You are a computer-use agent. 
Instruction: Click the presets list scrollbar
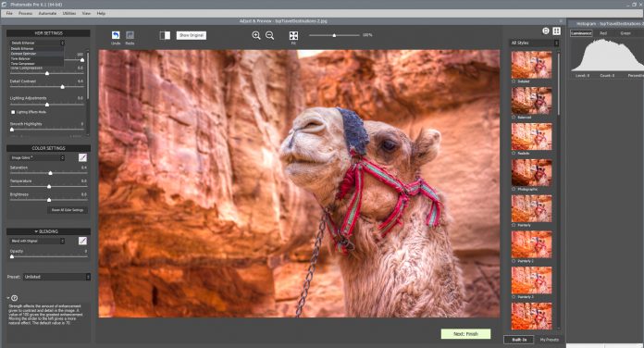click(559, 83)
